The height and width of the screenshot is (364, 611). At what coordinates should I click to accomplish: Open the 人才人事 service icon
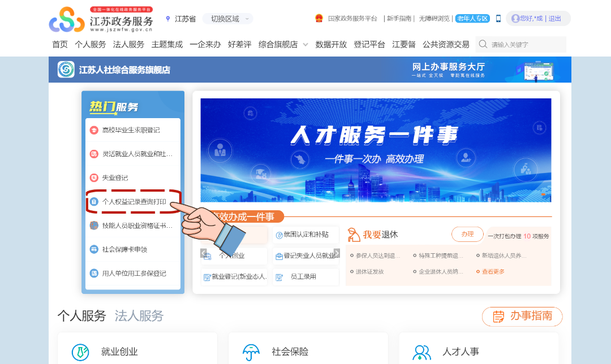pyautogui.click(x=420, y=351)
